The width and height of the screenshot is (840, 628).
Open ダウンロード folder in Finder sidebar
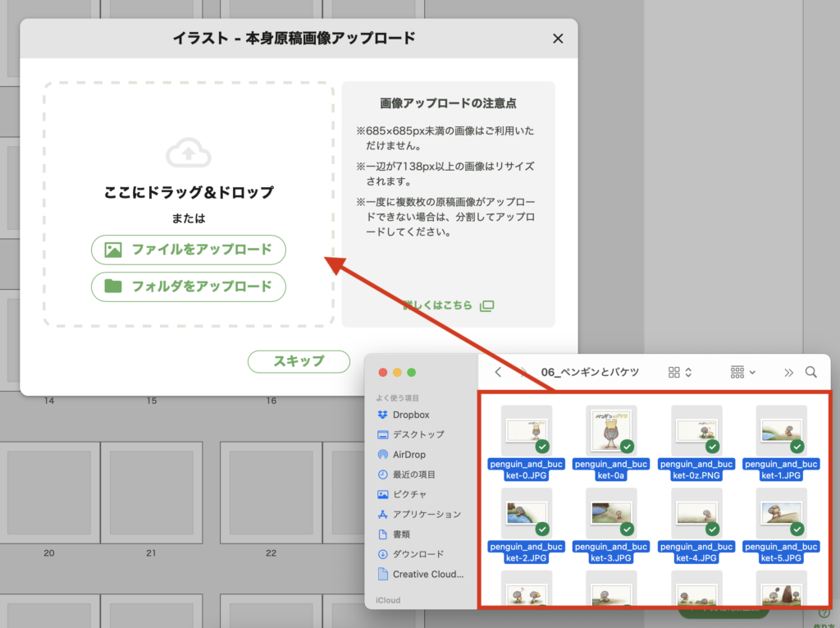pos(418,554)
